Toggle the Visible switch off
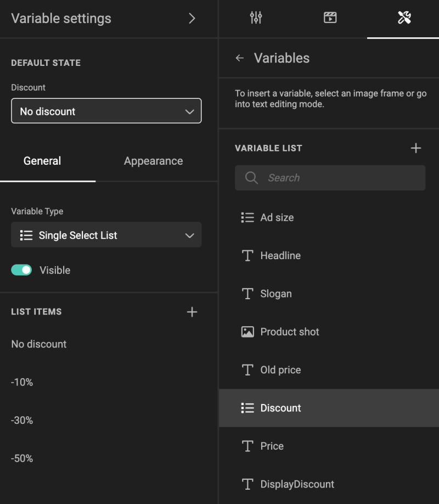This screenshot has width=439, height=504. (22, 270)
